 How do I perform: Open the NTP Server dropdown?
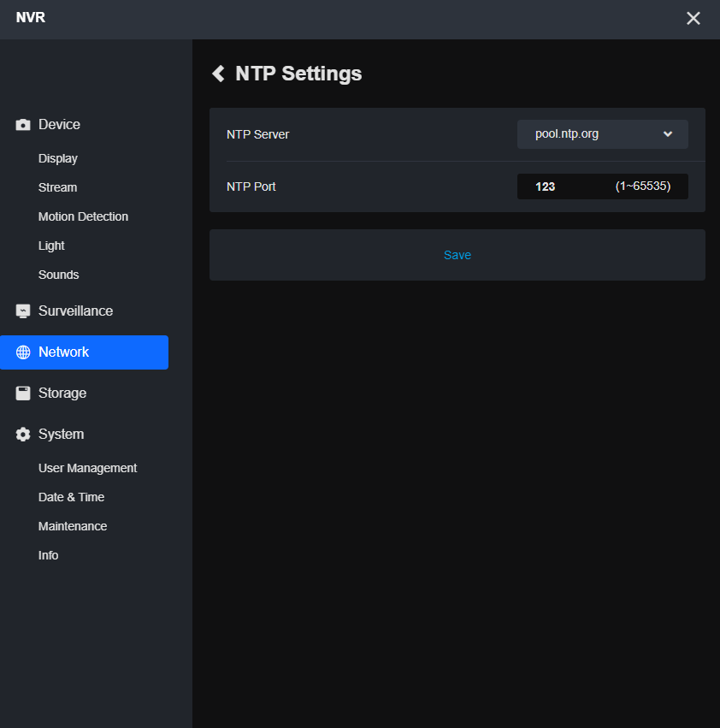point(602,133)
